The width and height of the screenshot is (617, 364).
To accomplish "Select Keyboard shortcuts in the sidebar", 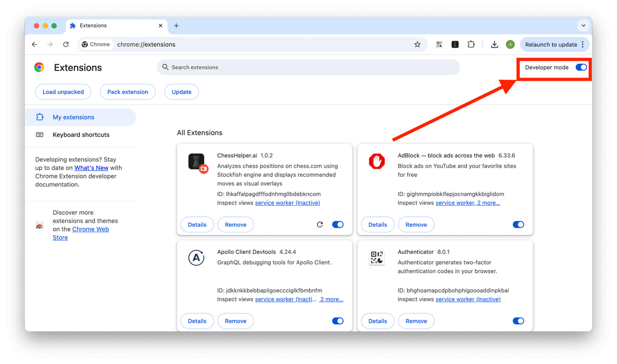I will click(81, 134).
